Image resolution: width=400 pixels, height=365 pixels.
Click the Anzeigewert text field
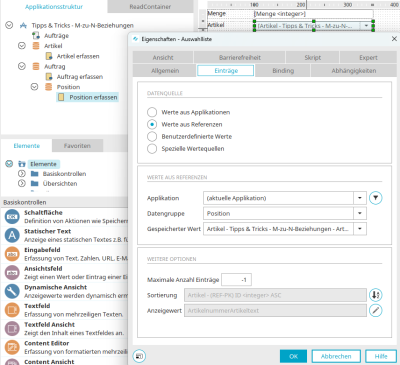[x=275, y=310]
